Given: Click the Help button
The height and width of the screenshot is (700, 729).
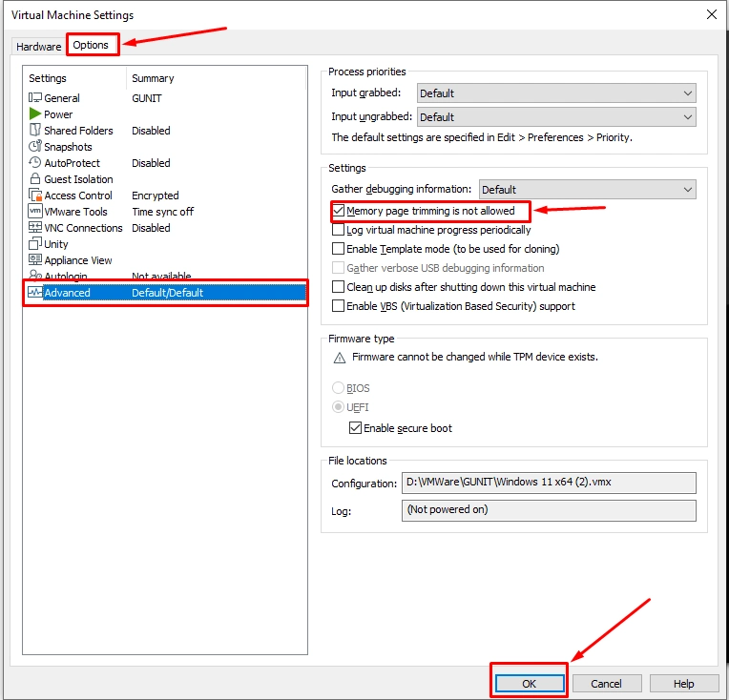Looking at the screenshot, I should click(x=684, y=684).
